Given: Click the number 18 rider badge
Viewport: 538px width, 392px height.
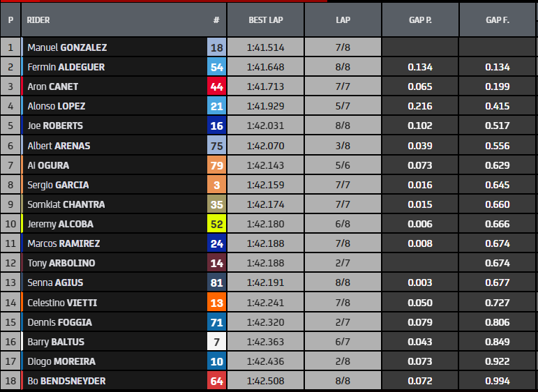Looking at the screenshot, I should coord(216,47).
